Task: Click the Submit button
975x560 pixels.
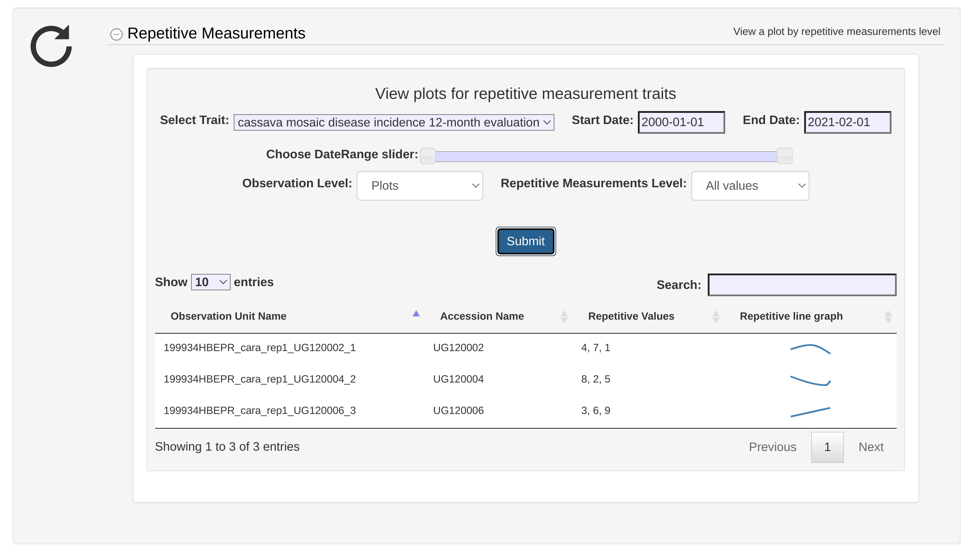Action: pyautogui.click(x=525, y=241)
